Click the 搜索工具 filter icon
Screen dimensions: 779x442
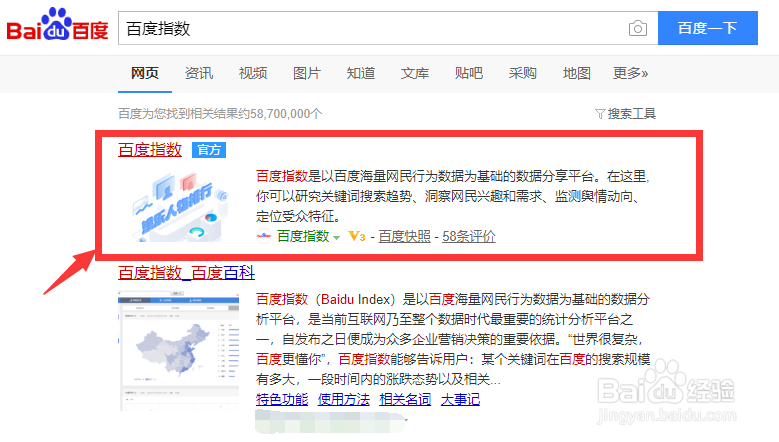(x=600, y=114)
